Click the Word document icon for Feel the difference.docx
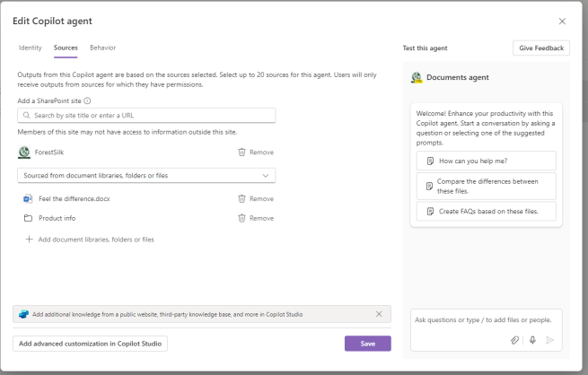 tap(28, 198)
